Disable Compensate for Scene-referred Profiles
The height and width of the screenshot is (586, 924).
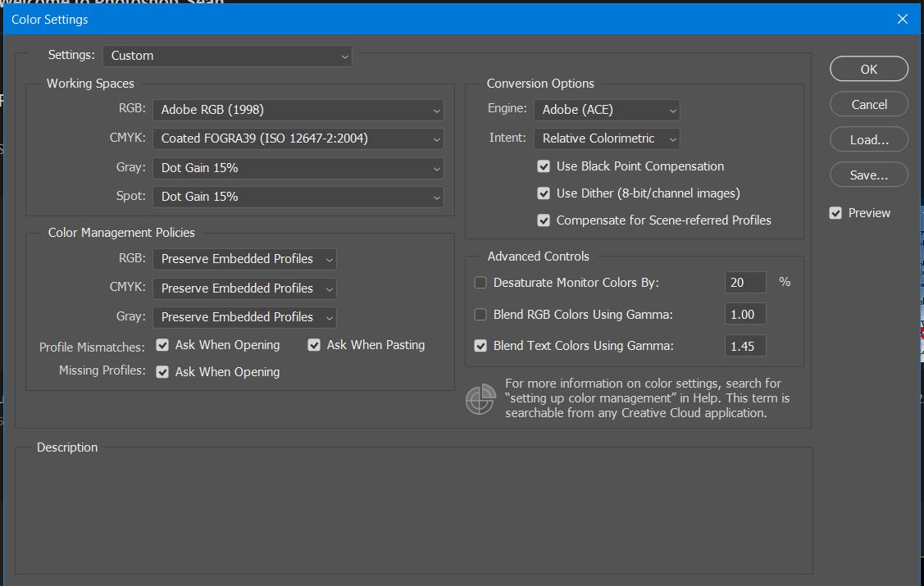click(544, 220)
